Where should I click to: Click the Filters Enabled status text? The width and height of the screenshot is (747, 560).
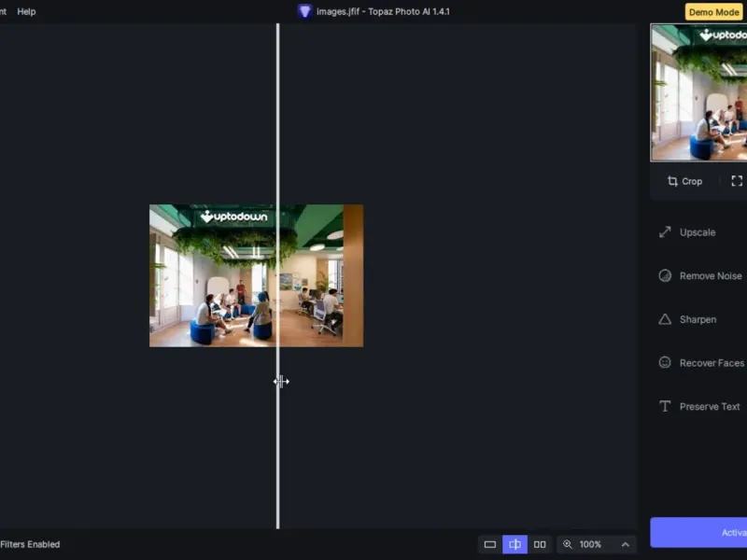coord(30,544)
